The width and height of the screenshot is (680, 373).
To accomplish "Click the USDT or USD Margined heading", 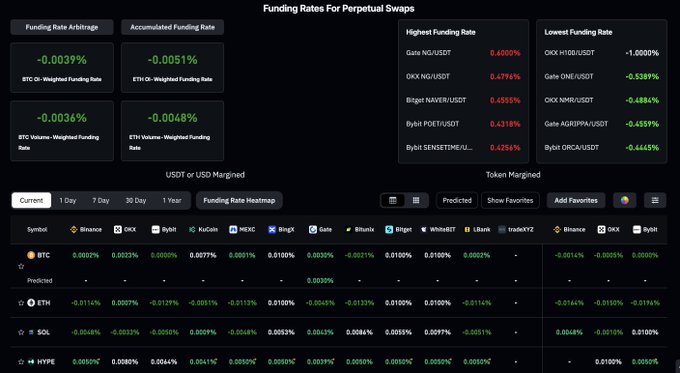I will tap(205, 175).
